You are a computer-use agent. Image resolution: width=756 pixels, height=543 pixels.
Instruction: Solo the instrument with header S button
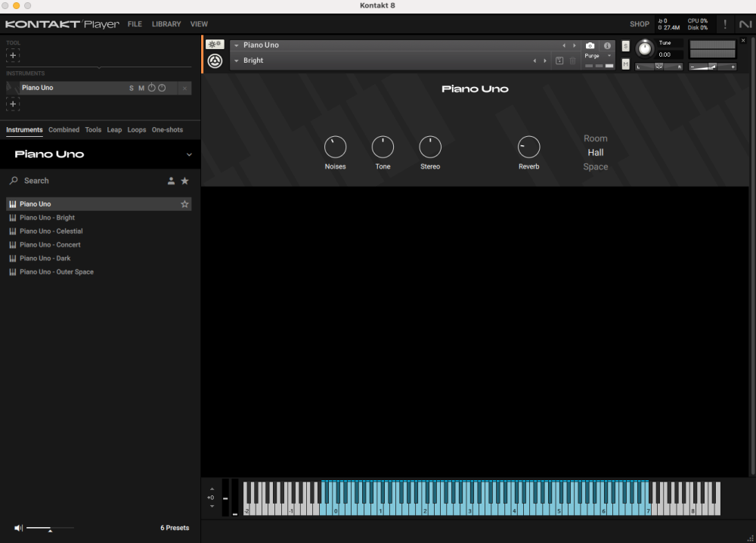pyautogui.click(x=626, y=46)
